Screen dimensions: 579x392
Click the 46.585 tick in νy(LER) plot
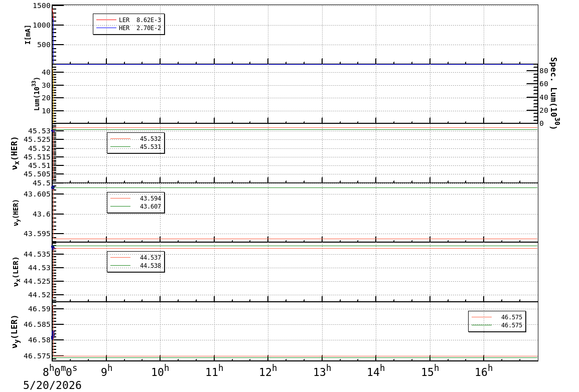(x=37, y=324)
